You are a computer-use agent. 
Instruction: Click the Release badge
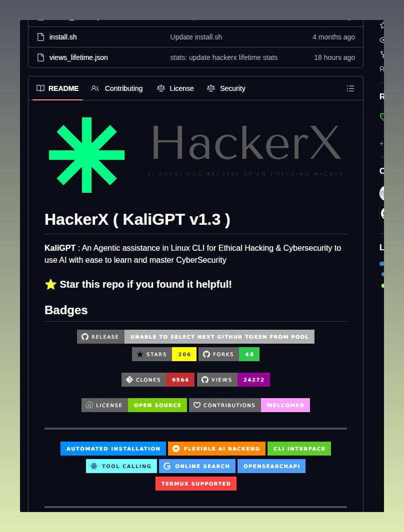tap(195, 337)
